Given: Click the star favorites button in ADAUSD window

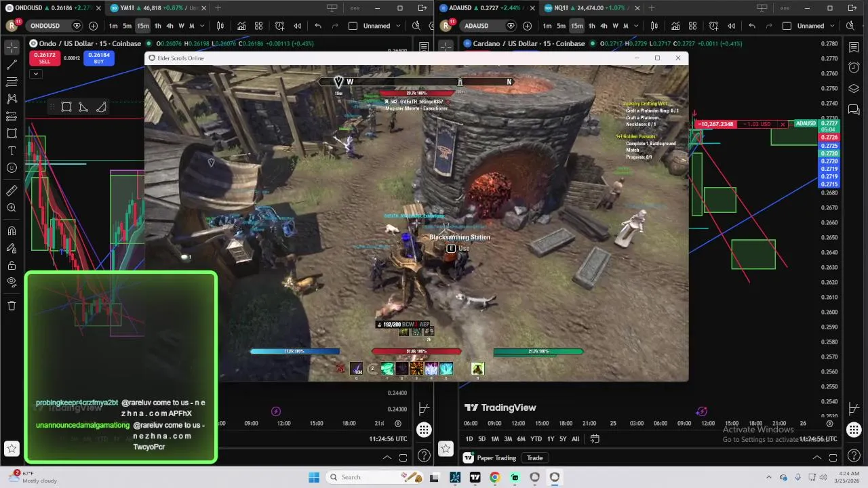Looking at the screenshot, I should (x=446, y=448).
